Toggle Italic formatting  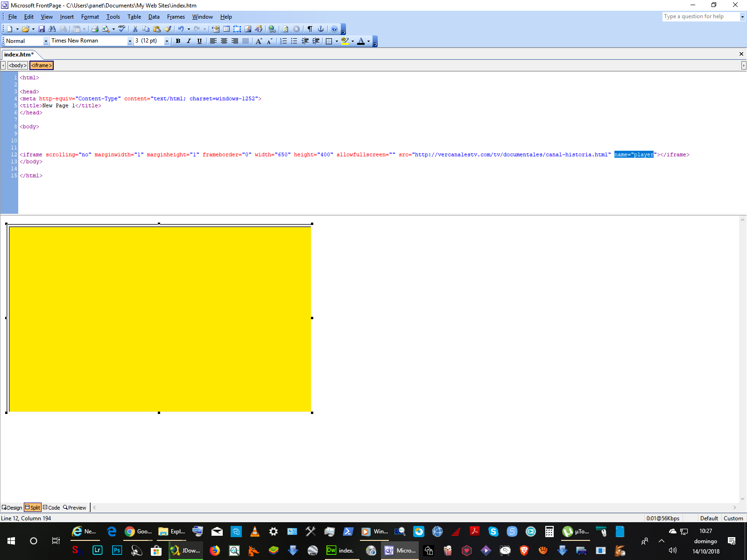pyautogui.click(x=189, y=41)
